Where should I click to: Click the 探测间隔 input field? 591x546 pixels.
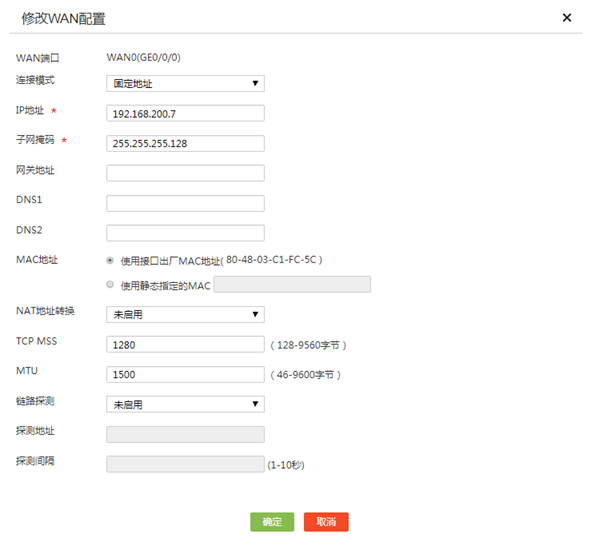click(185, 464)
